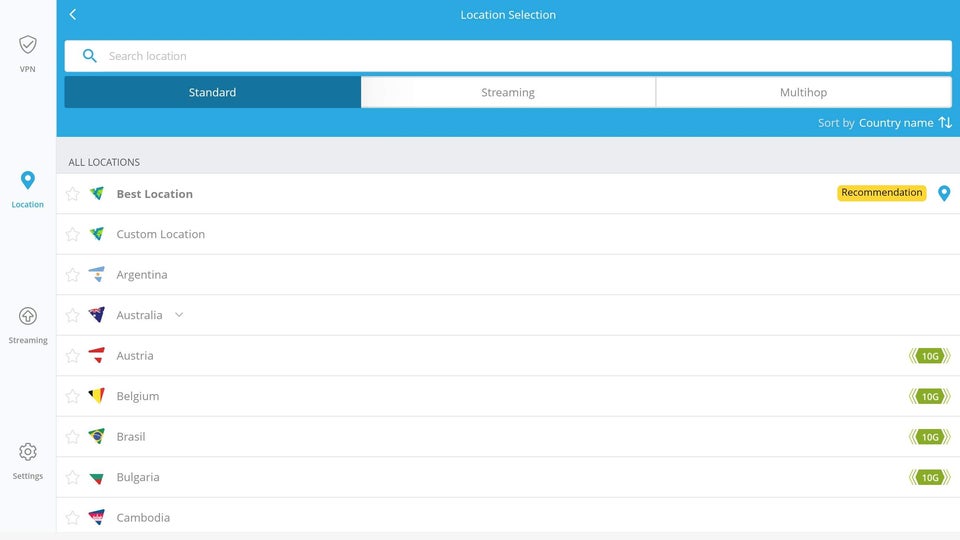Toggle favorite star for Best Location

tap(72, 194)
